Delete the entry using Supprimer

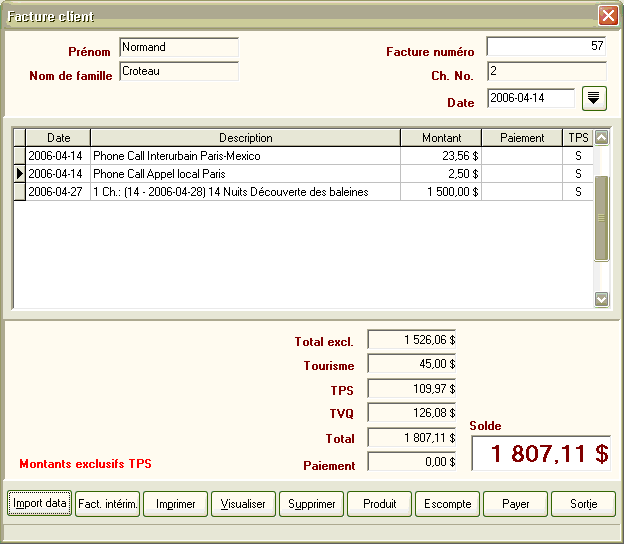[312, 504]
